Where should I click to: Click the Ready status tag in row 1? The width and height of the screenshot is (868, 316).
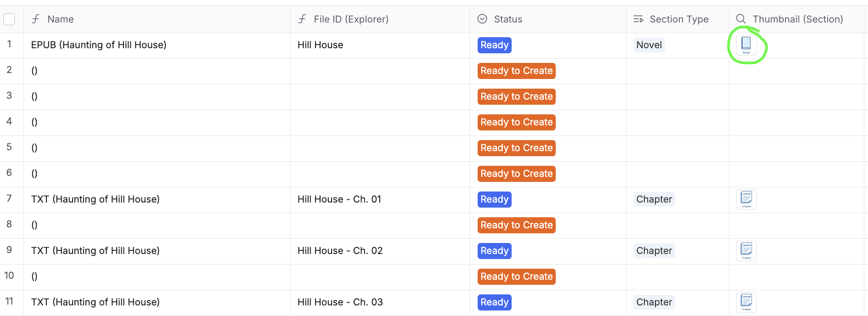click(494, 45)
